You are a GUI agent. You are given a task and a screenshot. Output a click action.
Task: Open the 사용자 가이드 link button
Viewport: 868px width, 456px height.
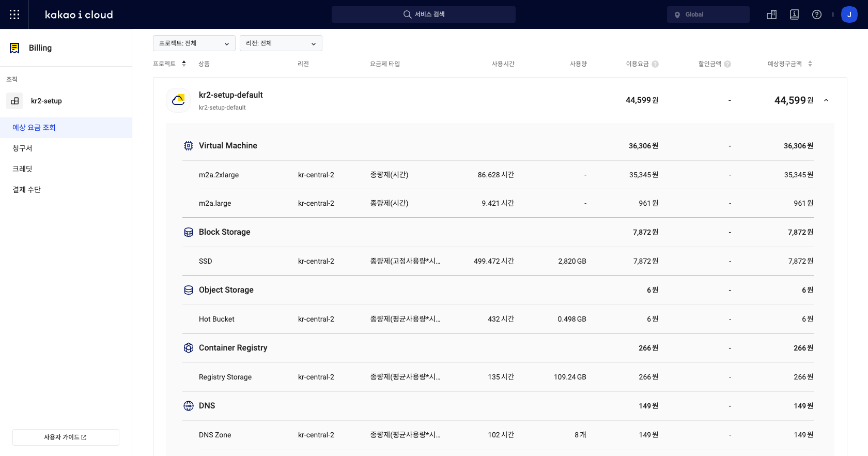click(x=66, y=437)
